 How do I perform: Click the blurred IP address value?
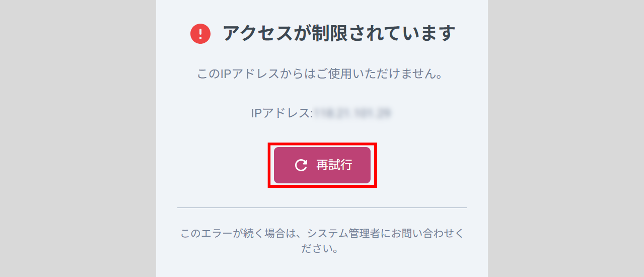pyautogui.click(x=352, y=113)
